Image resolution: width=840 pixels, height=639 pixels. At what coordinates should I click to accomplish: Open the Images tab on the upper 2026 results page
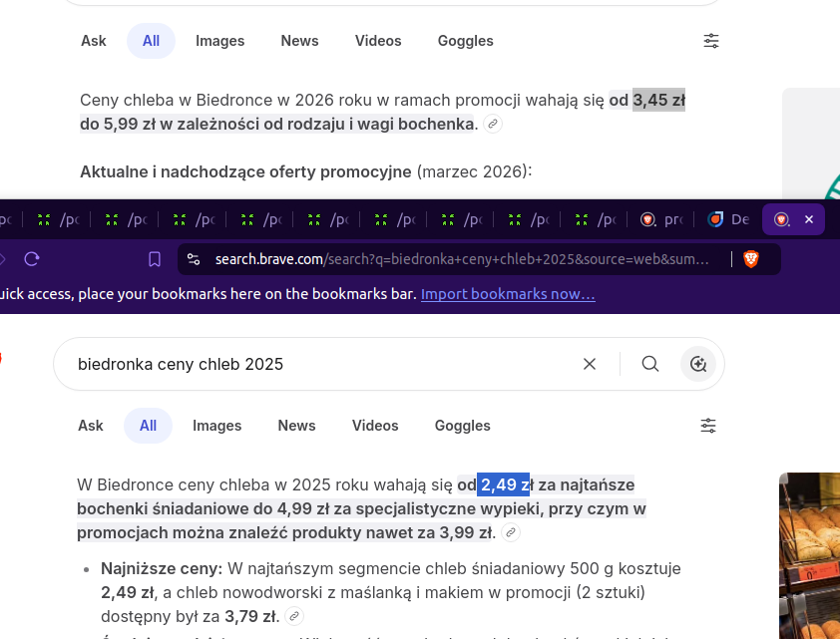[x=219, y=41]
